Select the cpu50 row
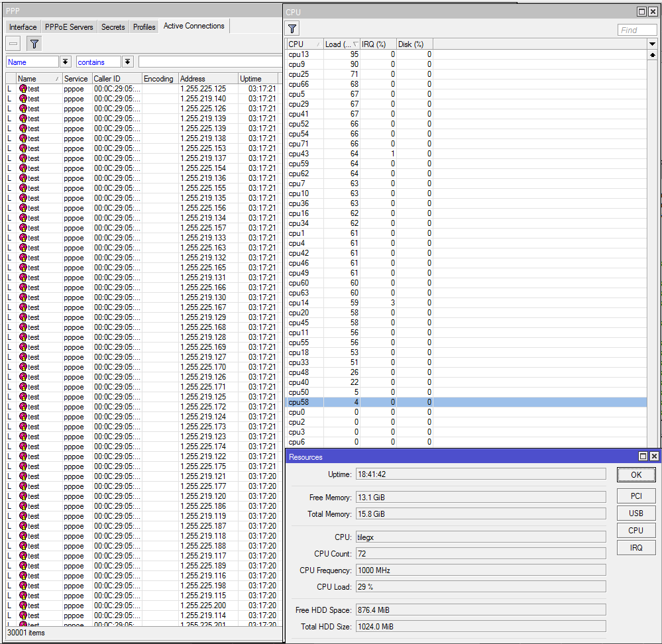The image size is (662, 644). (x=466, y=392)
